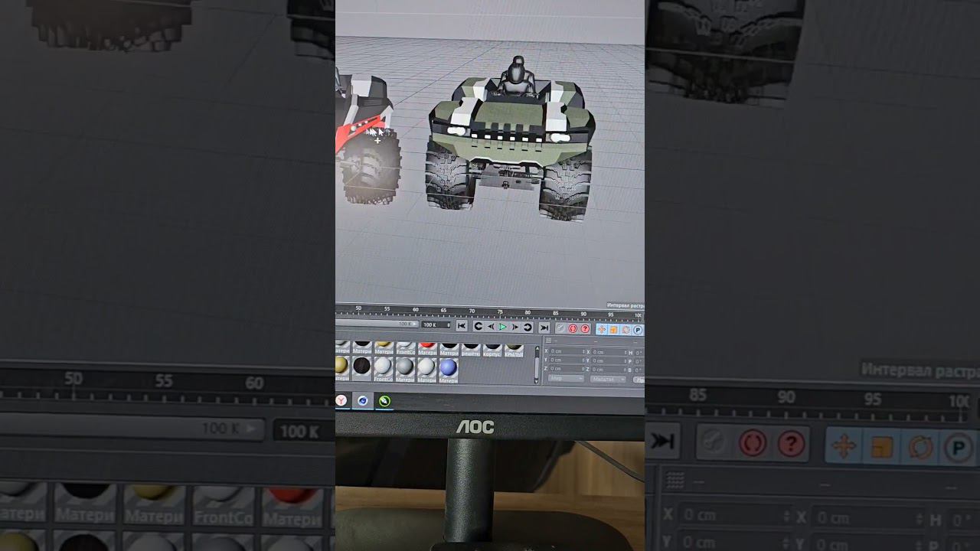Open the Мир coordinate system dropdown

tap(566, 378)
